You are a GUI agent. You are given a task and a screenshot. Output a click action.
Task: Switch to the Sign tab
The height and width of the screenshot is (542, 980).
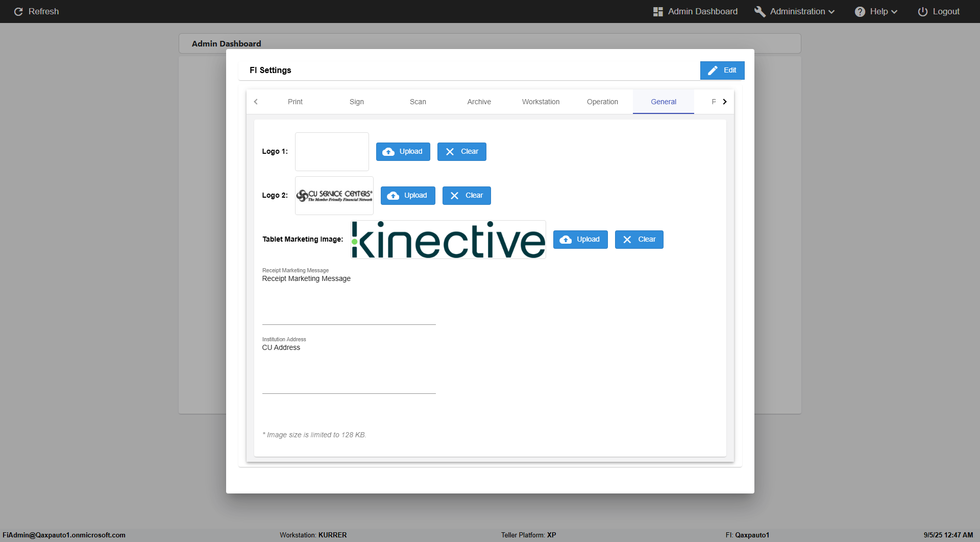(357, 102)
